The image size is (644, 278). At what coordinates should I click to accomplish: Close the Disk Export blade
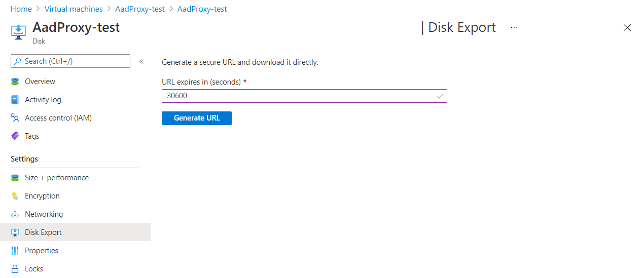627,28
